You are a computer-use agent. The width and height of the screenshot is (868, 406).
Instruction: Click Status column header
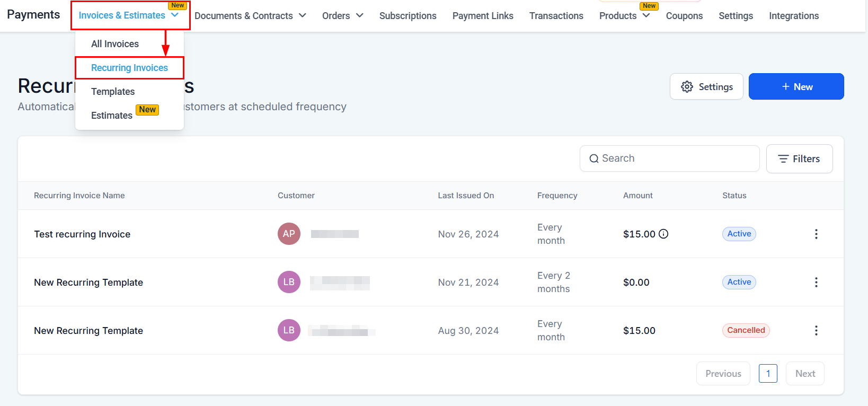click(x=734, y=196)
